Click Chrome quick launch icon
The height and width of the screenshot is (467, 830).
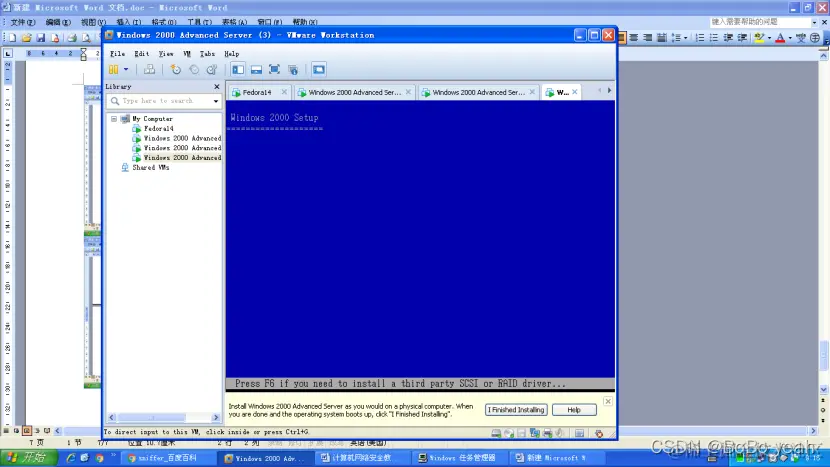coord(99,457)
